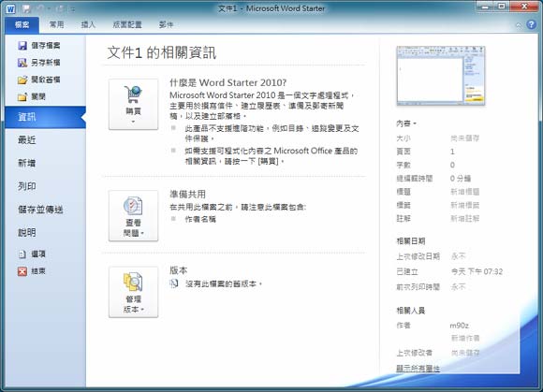Click the quick access Save icon
Viewport: 543px width, 392px height.
(26, 9)
